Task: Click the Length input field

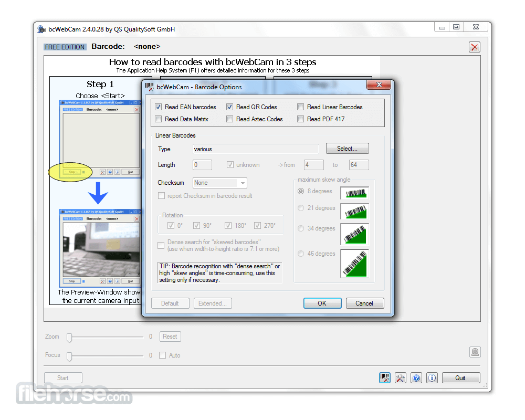Action: 202,165
